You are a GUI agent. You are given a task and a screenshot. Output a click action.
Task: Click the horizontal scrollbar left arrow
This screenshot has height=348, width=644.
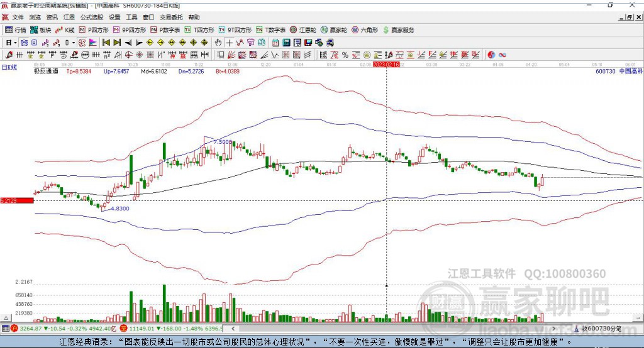[x=233, y=329]
